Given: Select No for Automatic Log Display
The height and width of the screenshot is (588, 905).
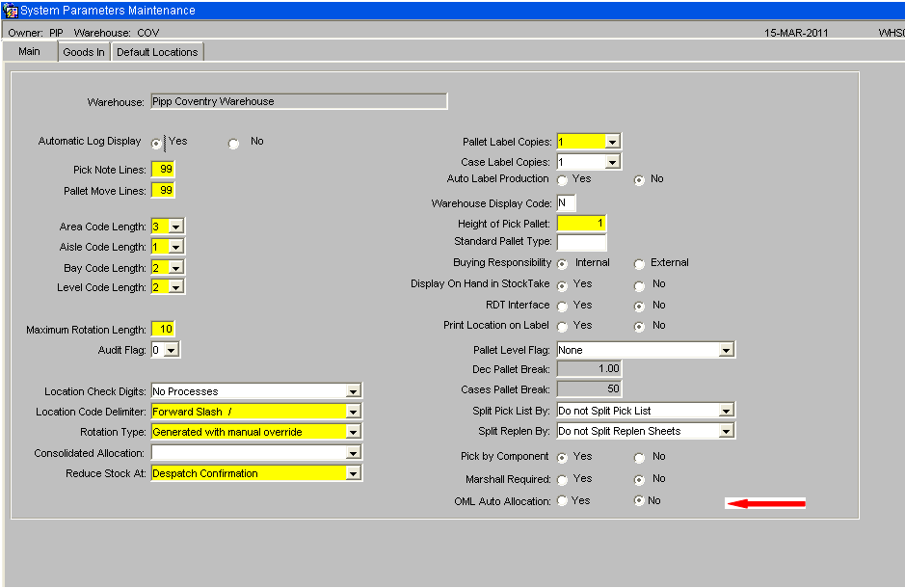Looking at the screenshot, I should tap(234, 144).
